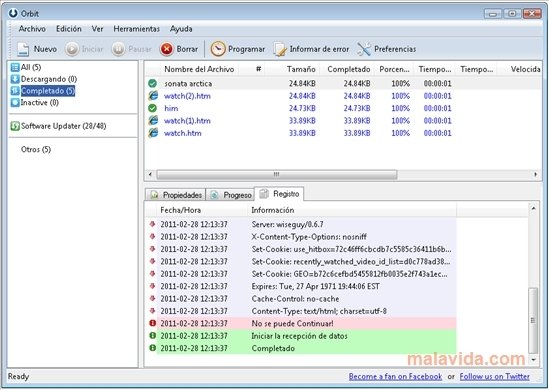Viewport: 549px width, 390px height.
Task: Click the Inactive category icon
Action: click(x=15, y=103)
